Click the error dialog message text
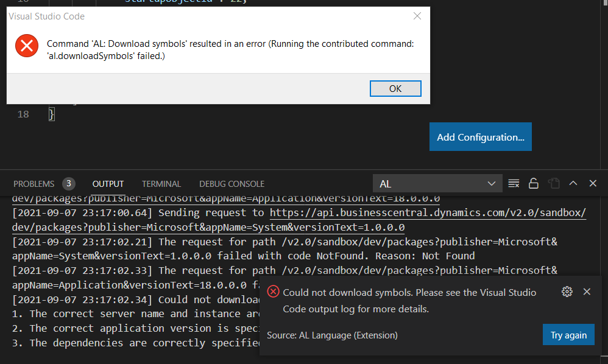The height and width of the screenshot is (364, 608). (230, 50)
